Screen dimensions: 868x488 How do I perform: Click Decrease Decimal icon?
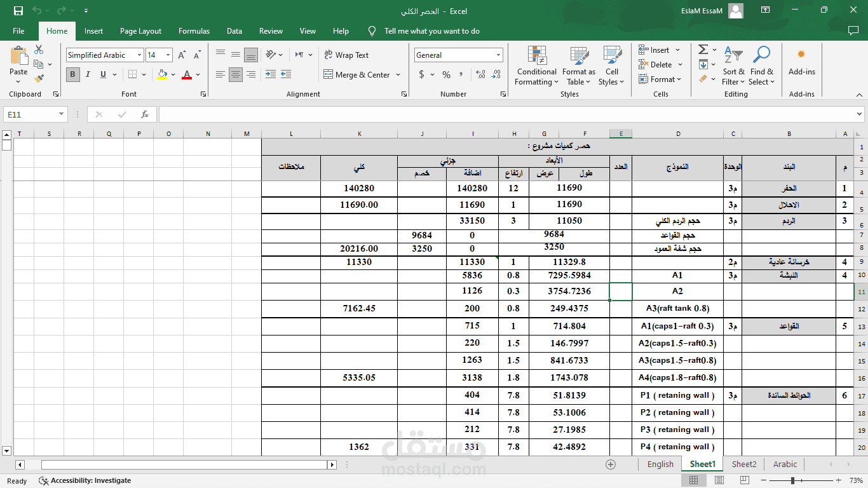[x=496, y=74]
